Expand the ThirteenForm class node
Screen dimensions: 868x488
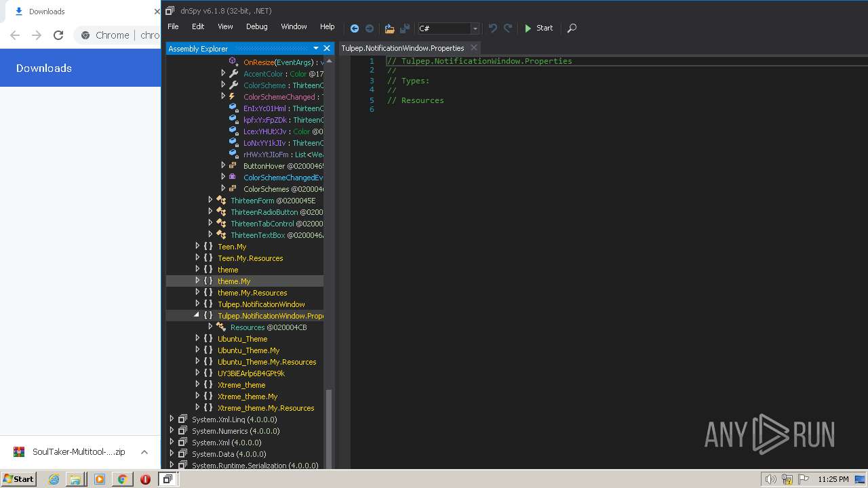[x=210, y=200]
